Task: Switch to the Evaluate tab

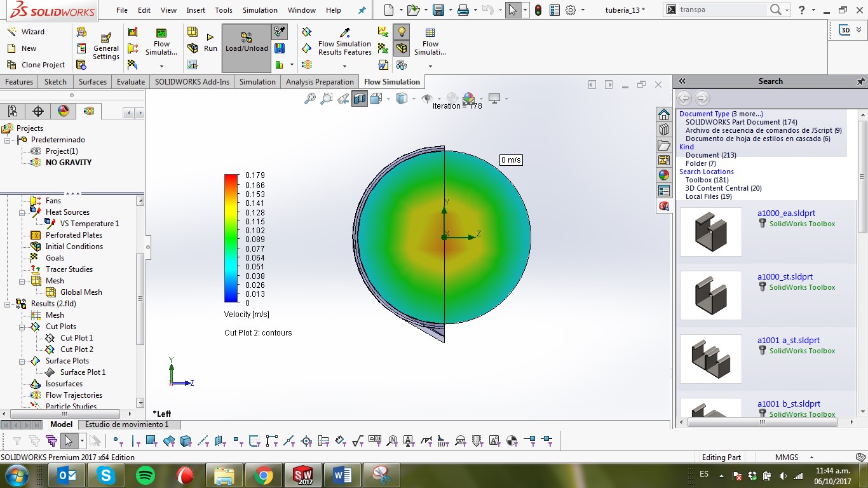Action: (x=131, y=82)
